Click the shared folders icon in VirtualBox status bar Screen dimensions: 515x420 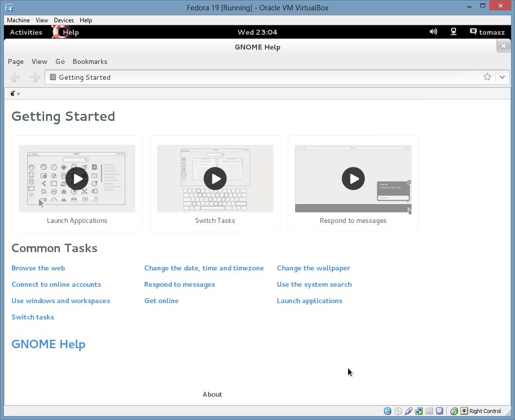(x=429, y=411)
